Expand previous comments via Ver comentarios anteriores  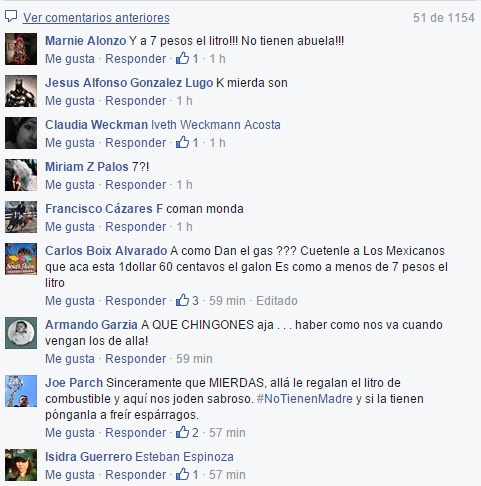pyautogui.click(x=96, y=18)
